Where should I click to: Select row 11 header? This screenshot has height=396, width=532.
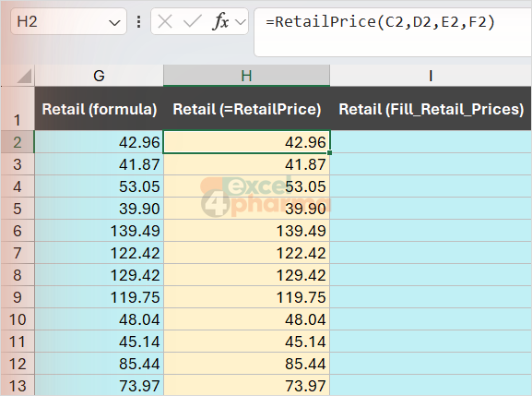point(18,342)
